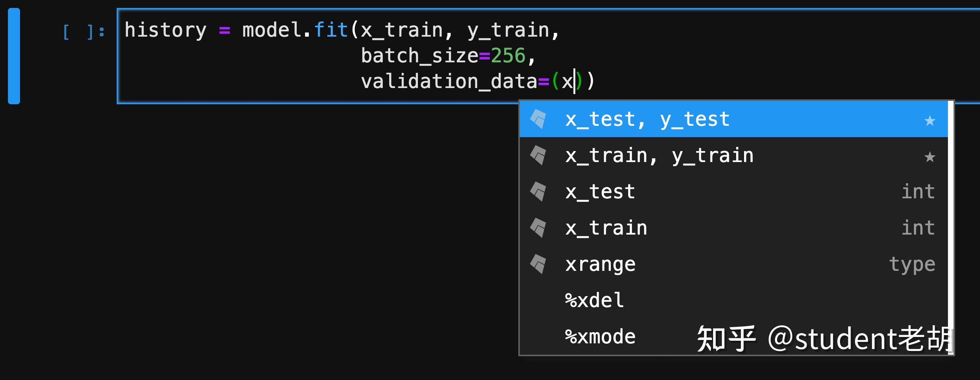Click the blue cell selection bar

pos(14,56)
